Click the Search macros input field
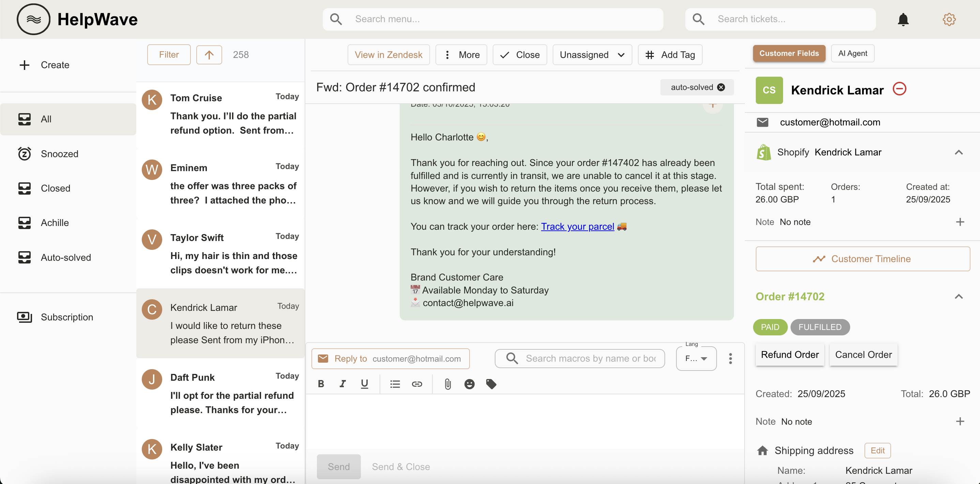The width and height of the screenshot is (980, 484). pos(590,359)
